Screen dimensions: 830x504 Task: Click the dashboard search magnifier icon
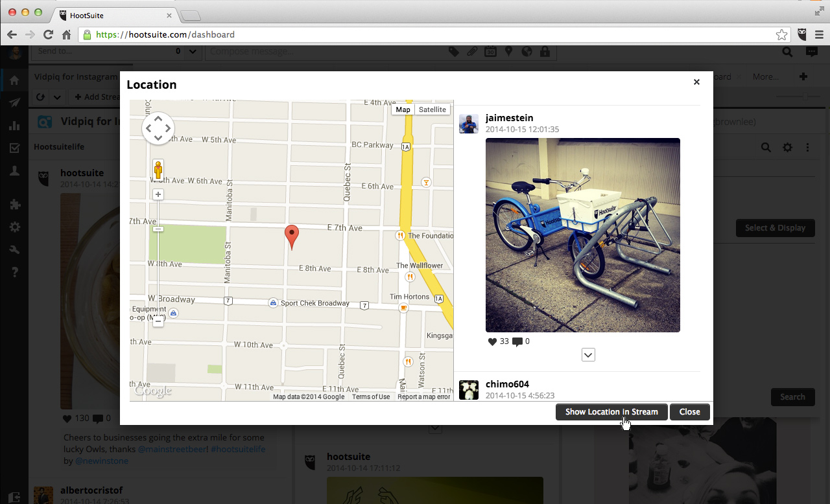pyautogui.click(x=787, y=52)
